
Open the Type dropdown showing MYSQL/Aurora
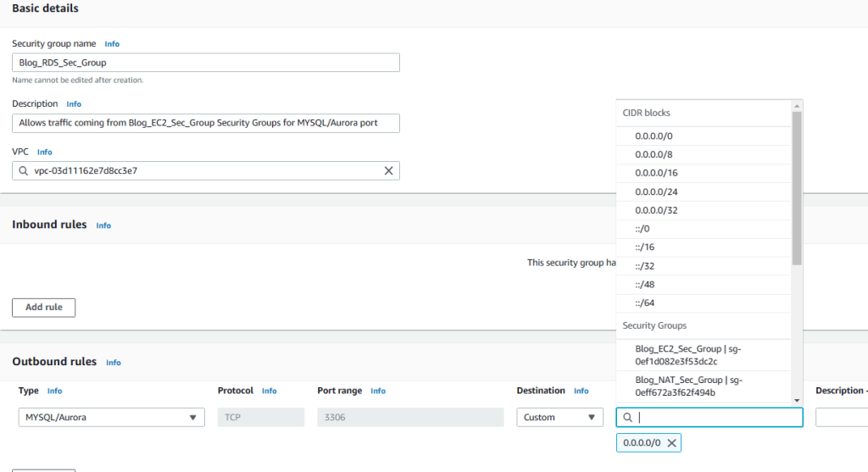111,418
